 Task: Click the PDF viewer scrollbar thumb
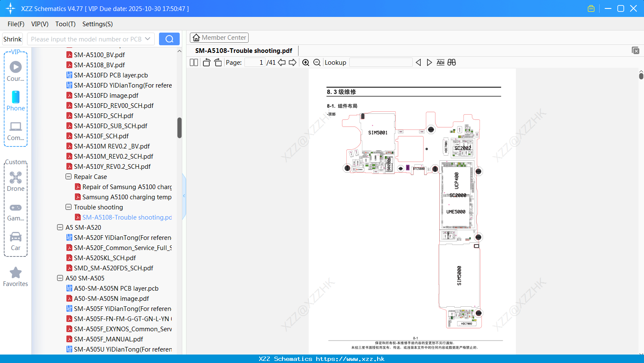click(641, 76)
